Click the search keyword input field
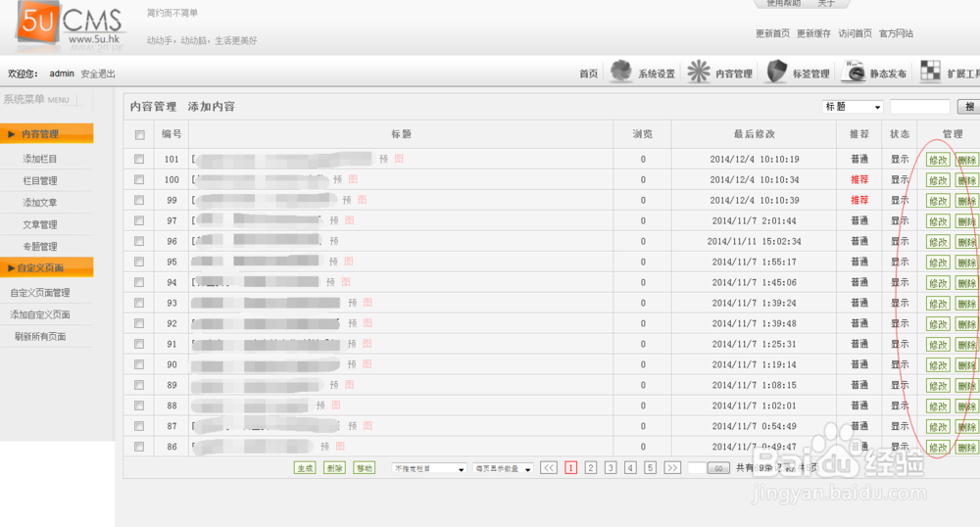980x527 pixels. click(x=920, y=107)
